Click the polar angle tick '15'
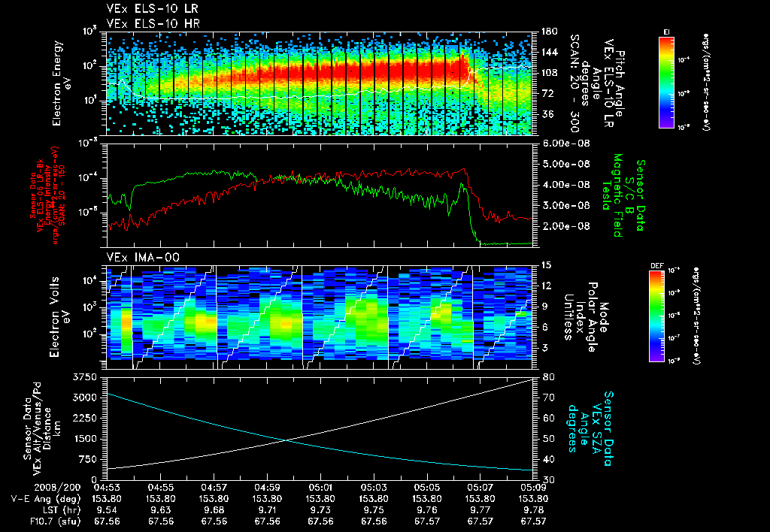This screenshot has height=532, width=770. pyautogui.click(x=547, y=265)
